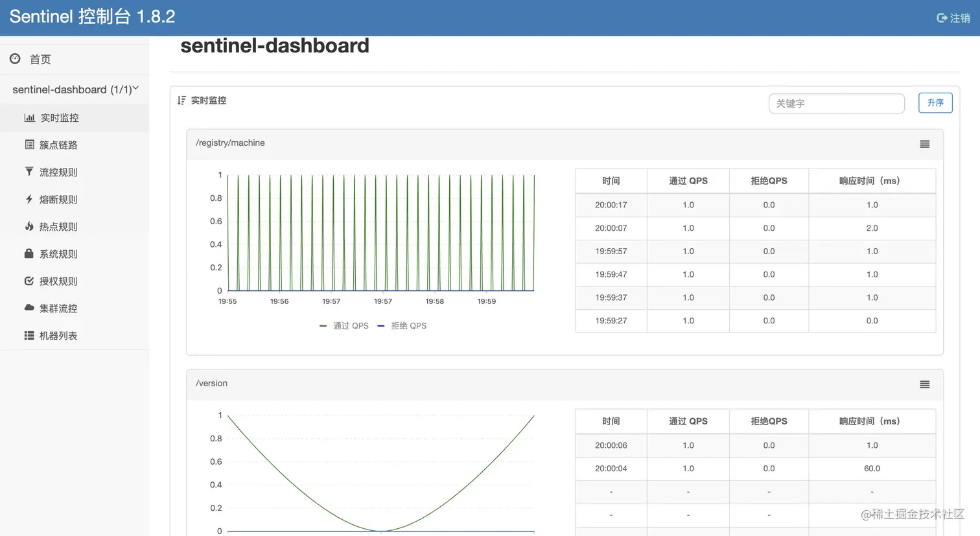Click the 20:00:07 time cell
980x536 pixels.
[x=611, y=228]
